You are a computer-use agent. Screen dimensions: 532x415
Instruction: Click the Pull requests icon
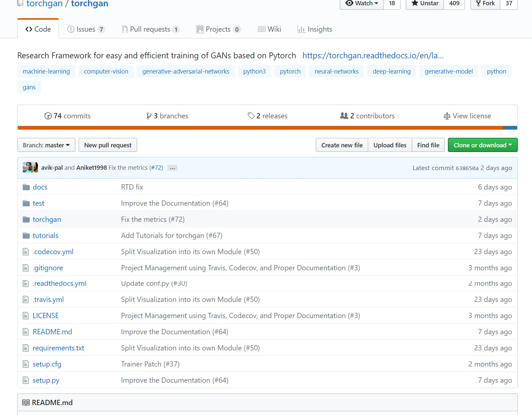tap(125, 29)
